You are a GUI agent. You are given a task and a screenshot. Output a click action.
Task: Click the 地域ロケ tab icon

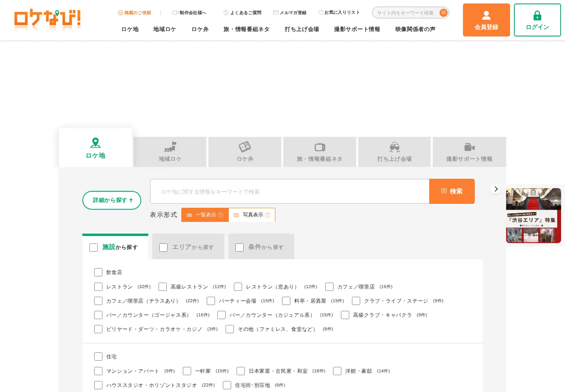coord(170,147)
